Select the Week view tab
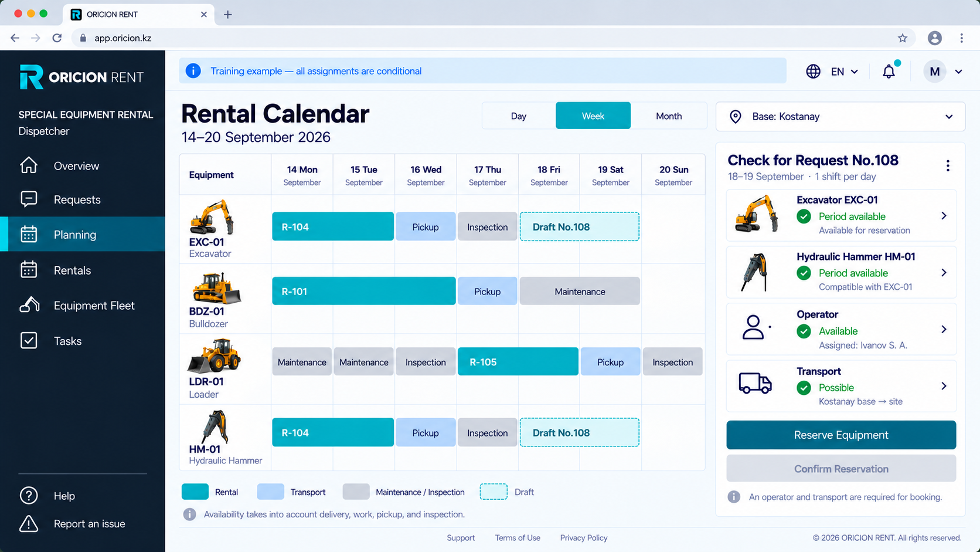The width and height of the screenshot is (980, 552). click(593, 116)
